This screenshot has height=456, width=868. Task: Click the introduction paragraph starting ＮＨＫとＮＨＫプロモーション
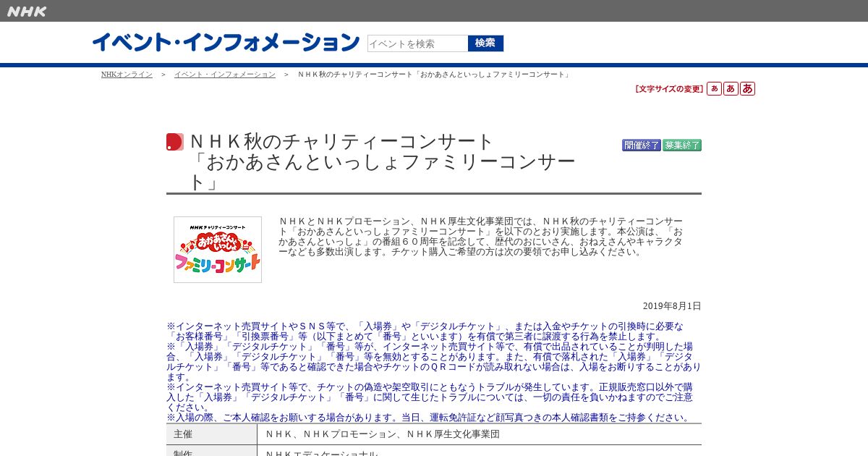point(481,237)
